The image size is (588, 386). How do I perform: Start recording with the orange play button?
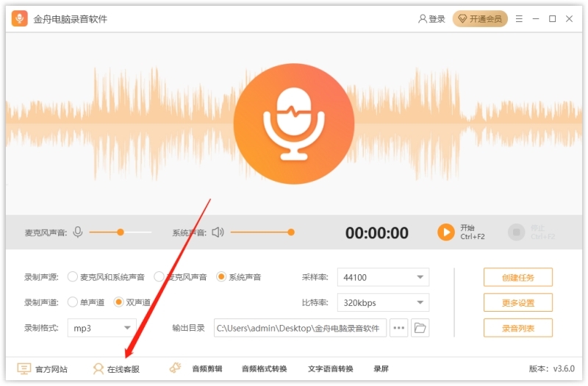446,232
